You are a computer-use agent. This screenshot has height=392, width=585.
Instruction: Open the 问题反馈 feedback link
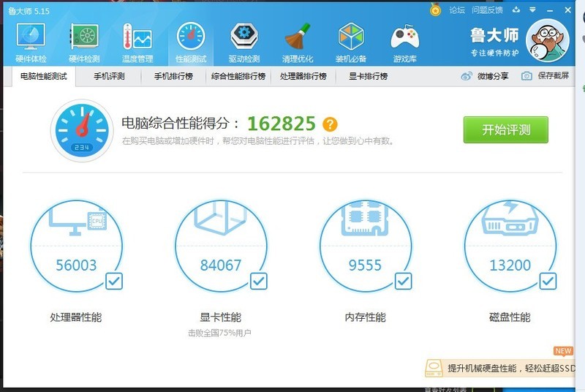click(487, 10)
